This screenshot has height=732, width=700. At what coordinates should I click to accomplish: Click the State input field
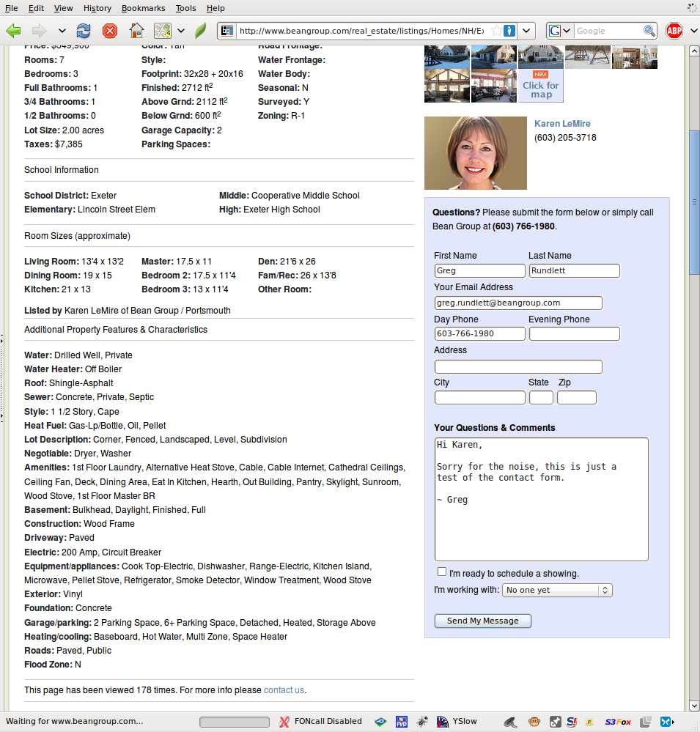coord(541,398)
